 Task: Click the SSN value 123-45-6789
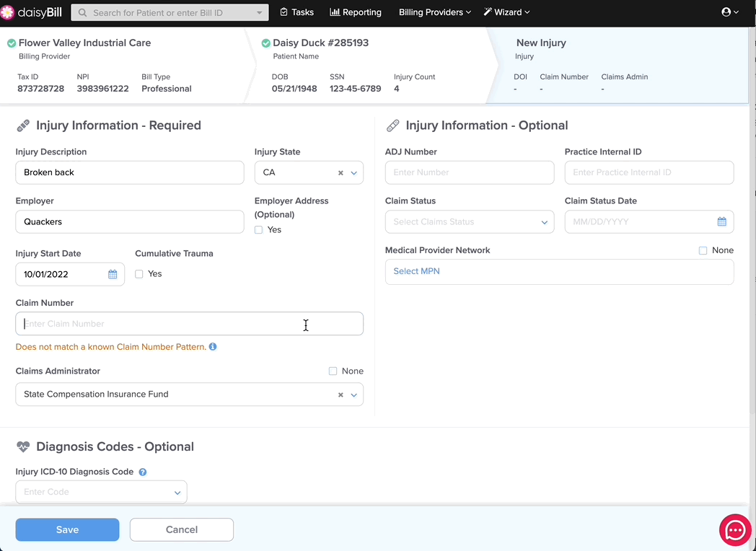tap(356, 89)
